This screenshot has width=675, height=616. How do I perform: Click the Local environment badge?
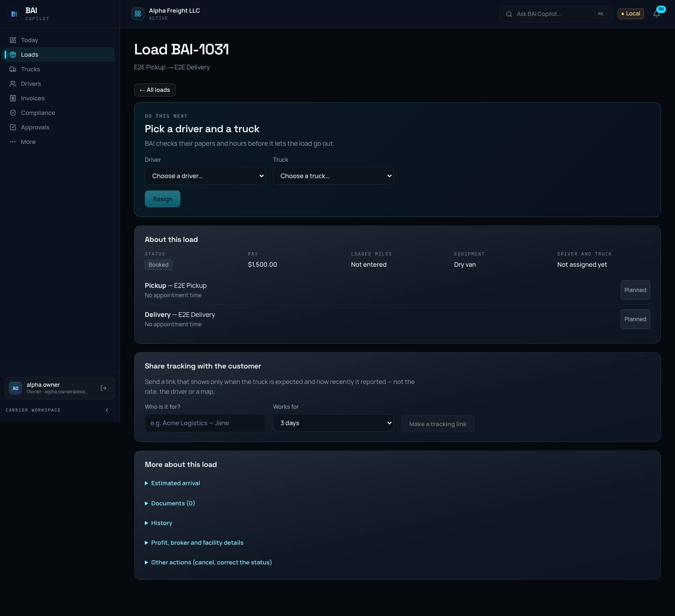click(x=631, y=14)
